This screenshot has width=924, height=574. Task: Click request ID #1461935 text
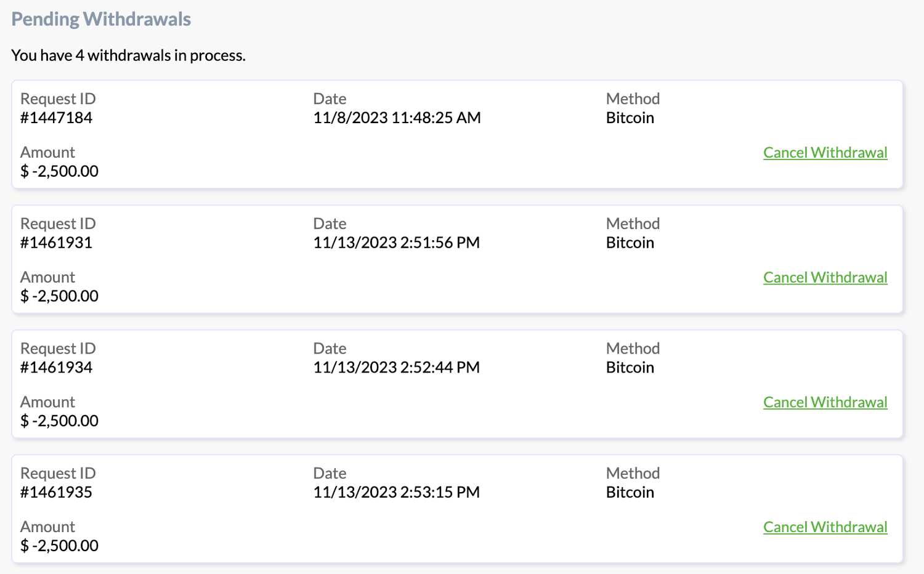[x=56, y=492]
